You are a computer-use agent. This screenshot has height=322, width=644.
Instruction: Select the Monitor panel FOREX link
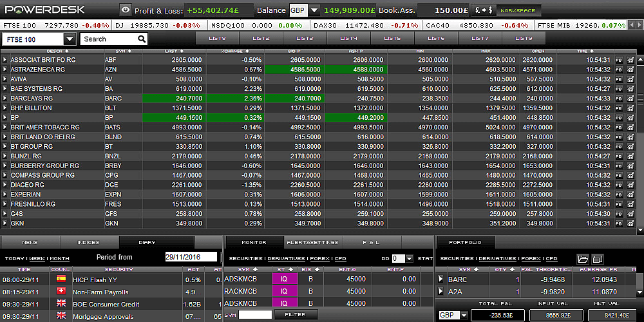(x=320, y=259)
